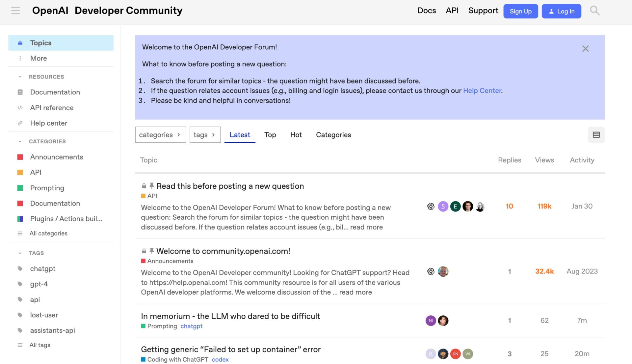632x364 pixels.
Task: Switch to the Top tab
Action: [270, 135]
